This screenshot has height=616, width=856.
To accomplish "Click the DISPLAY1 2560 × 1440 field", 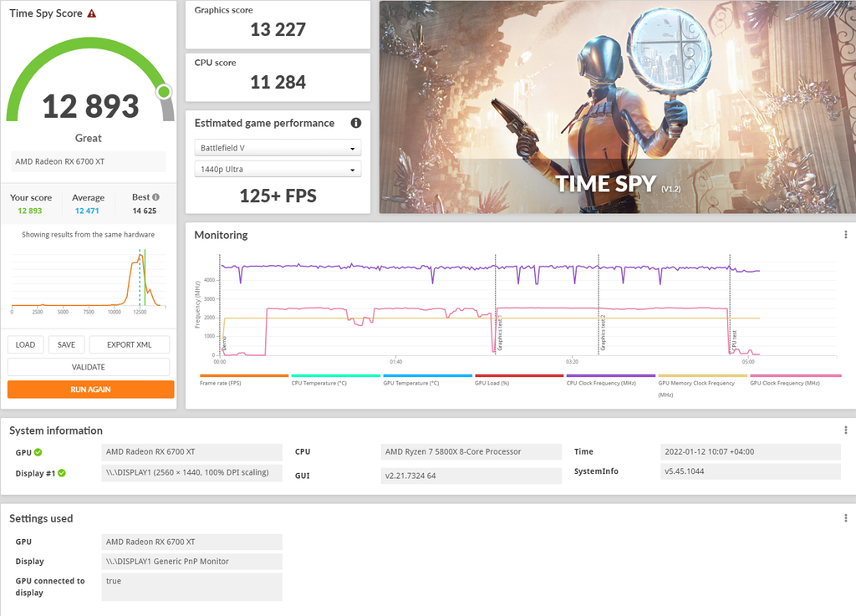I will tap(191, 472).
